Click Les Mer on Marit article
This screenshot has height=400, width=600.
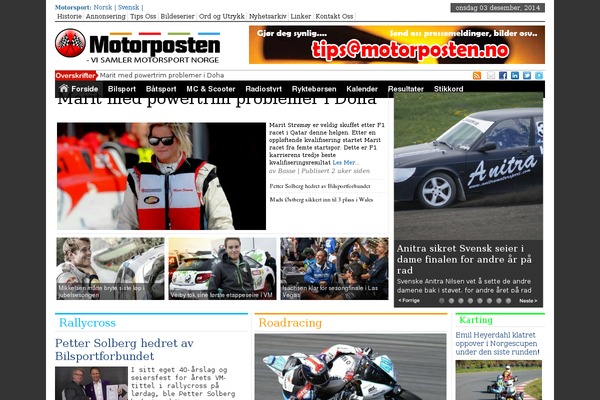pos(346,162)
